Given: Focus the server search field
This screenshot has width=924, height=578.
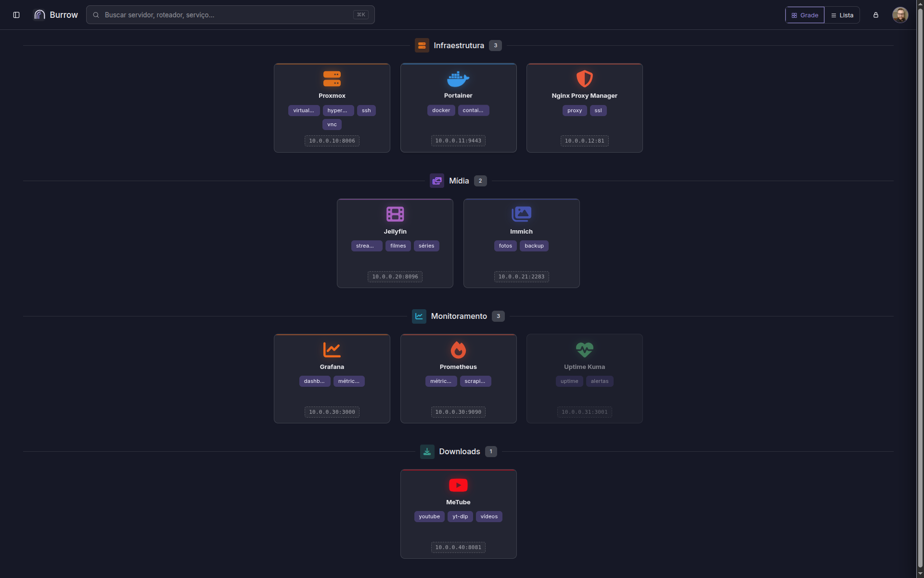Looking at the screenshot, I should pos(230,15).
